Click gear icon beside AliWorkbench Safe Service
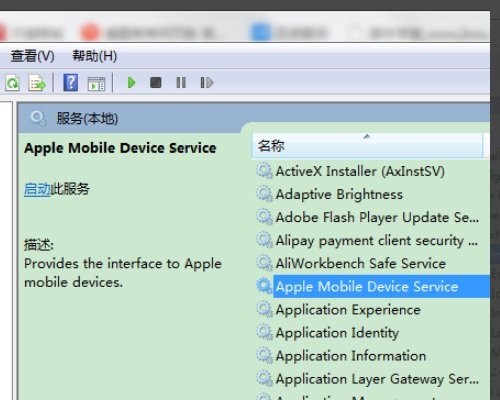500x400 pixels. (264, 263)
